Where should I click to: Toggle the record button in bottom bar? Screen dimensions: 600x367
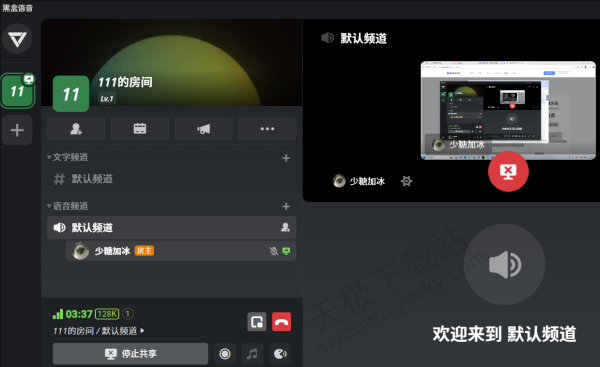point(225,354)
